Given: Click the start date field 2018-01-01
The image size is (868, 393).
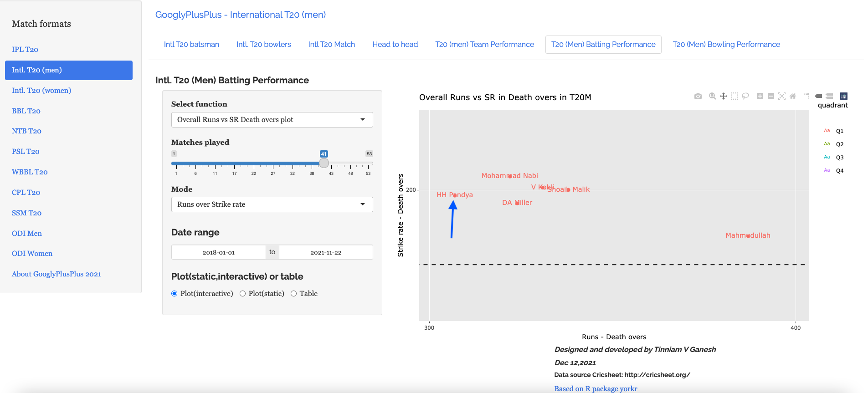Looking at the screenshot, I should point(218,252).
